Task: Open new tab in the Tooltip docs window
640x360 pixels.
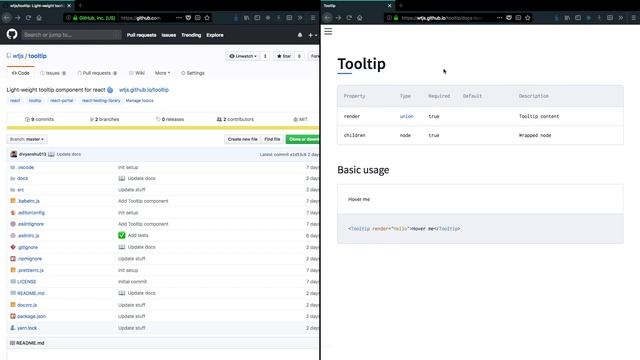Action: tap(400, 6)
